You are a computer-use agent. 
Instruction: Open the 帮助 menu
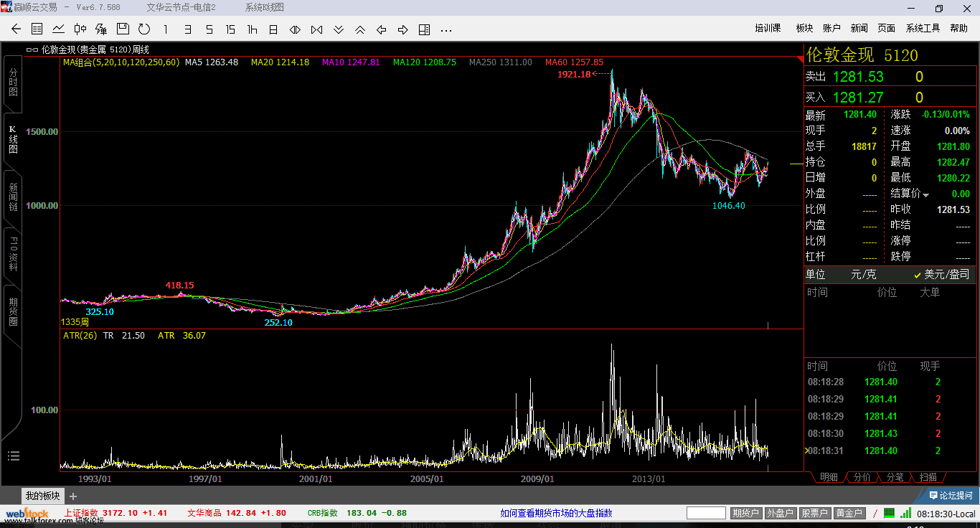(x=958, y=29)
